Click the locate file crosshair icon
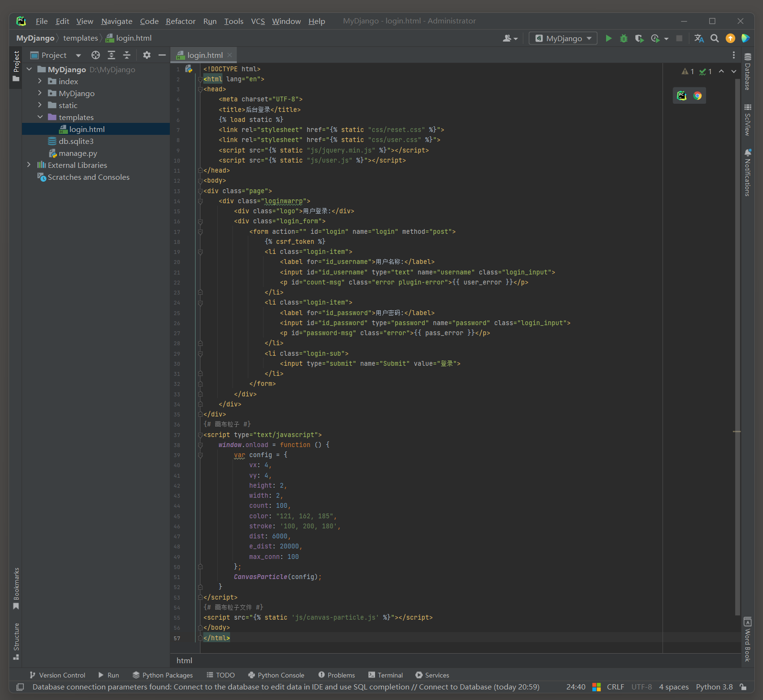The image size is (763, 700). pyautogui.click(x=96, y=55)
